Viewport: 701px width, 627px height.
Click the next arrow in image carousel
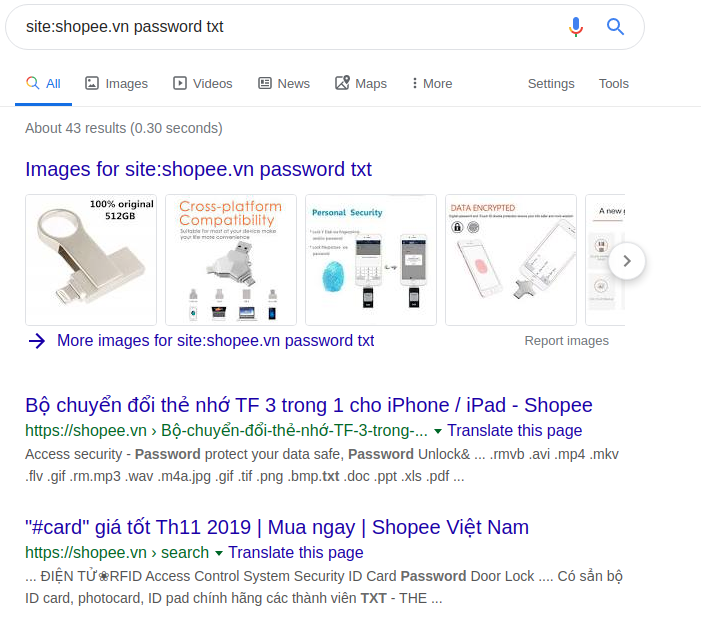coord(627,261)
